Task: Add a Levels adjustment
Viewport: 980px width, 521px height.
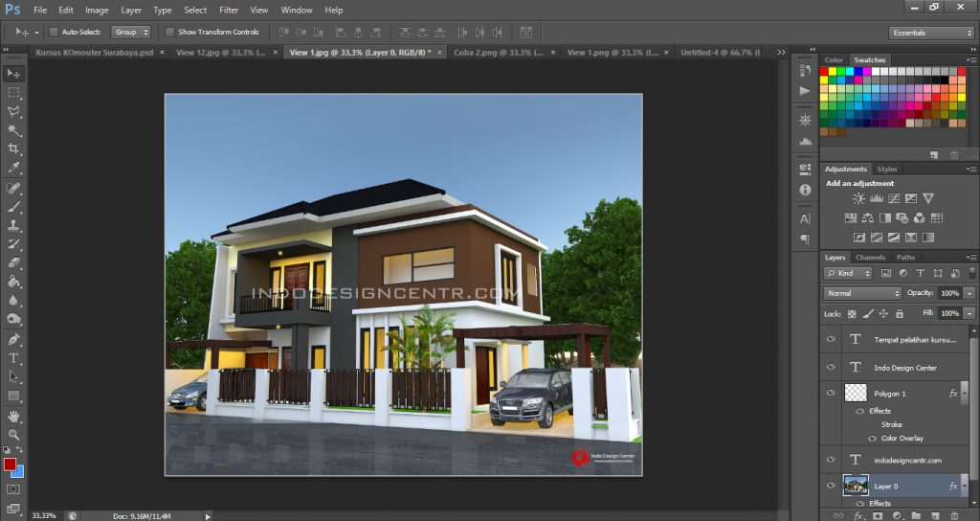Action: [877, 198]
